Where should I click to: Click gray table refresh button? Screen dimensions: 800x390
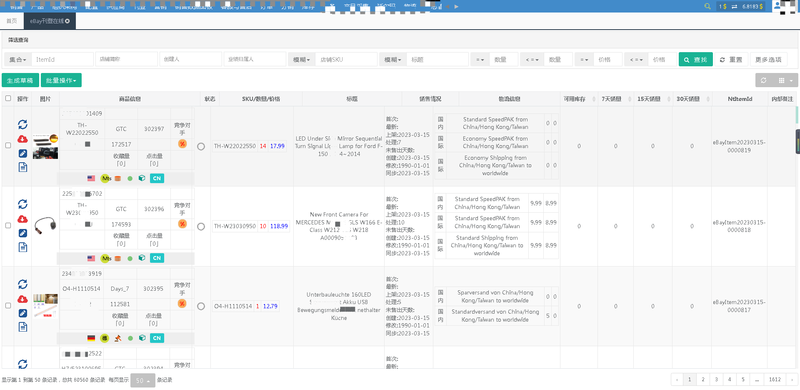(x=763, y=80)
